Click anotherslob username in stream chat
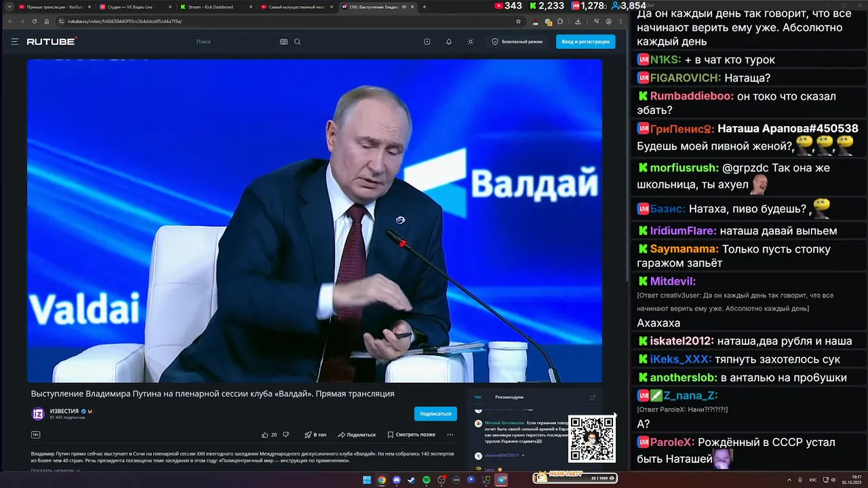 (x=684, y=378)
